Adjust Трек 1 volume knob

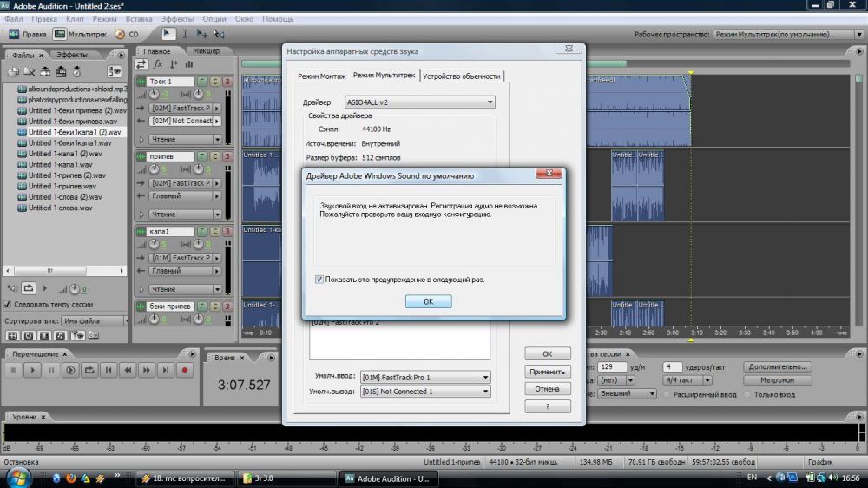pos(155,94)
